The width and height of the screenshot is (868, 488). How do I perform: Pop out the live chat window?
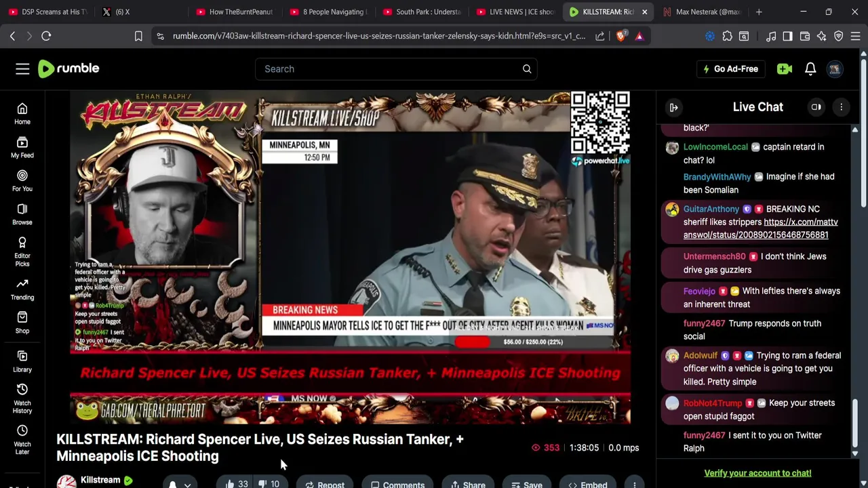[x=816, y=107]
